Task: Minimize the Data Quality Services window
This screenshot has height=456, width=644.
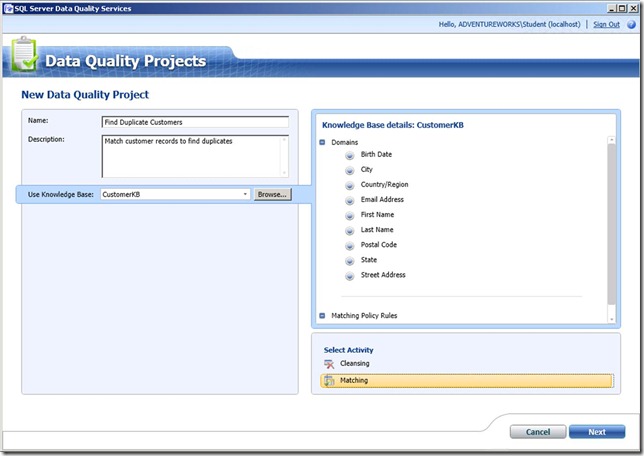Action: [612, 8]
